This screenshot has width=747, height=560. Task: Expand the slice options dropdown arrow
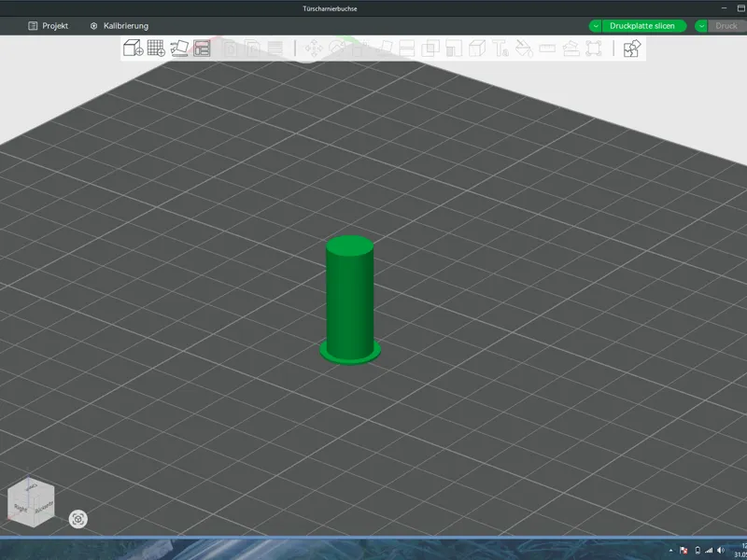pyautogui.click(x=596, y=26)
